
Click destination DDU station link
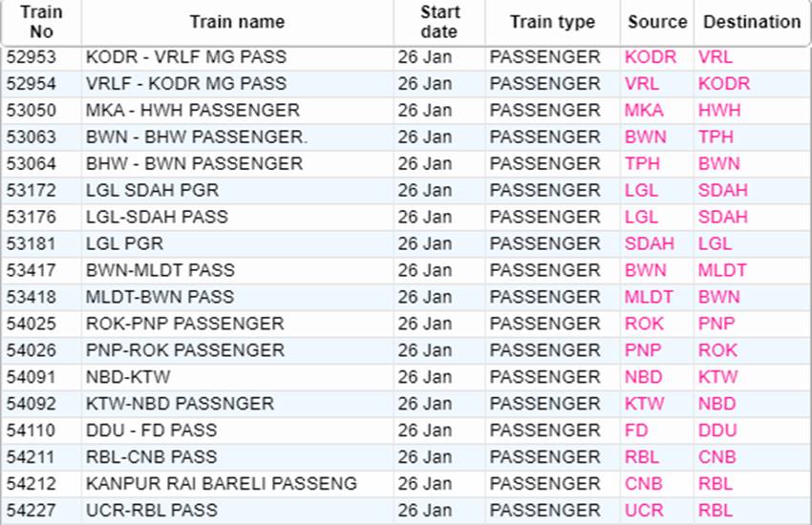(x=717, y=430)
